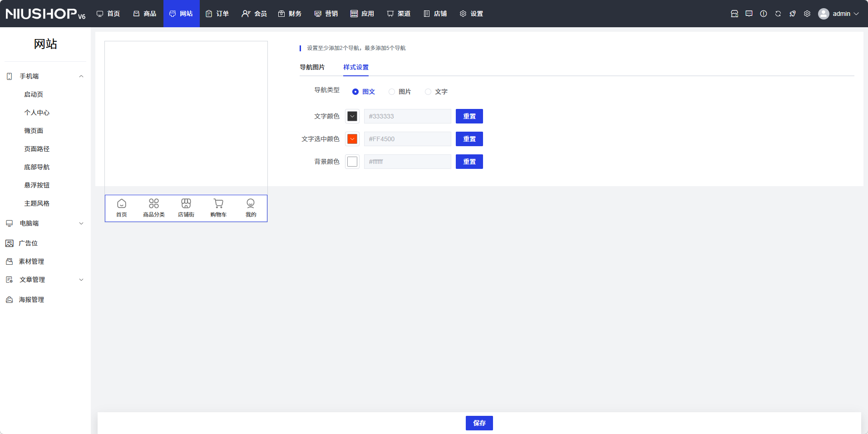
Task: Click the 商品分类 grid icon in preview
Action: click(154, 203)
